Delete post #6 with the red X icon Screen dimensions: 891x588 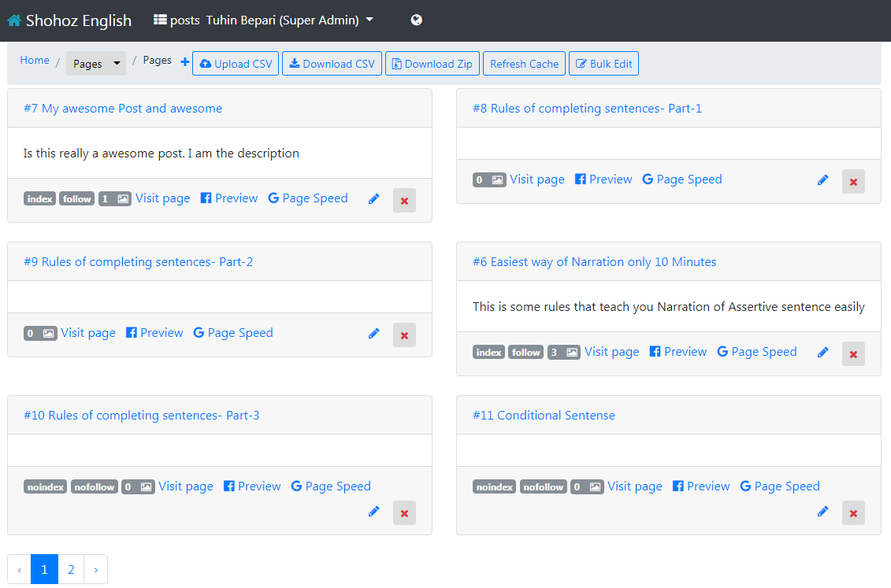point(853,353)
